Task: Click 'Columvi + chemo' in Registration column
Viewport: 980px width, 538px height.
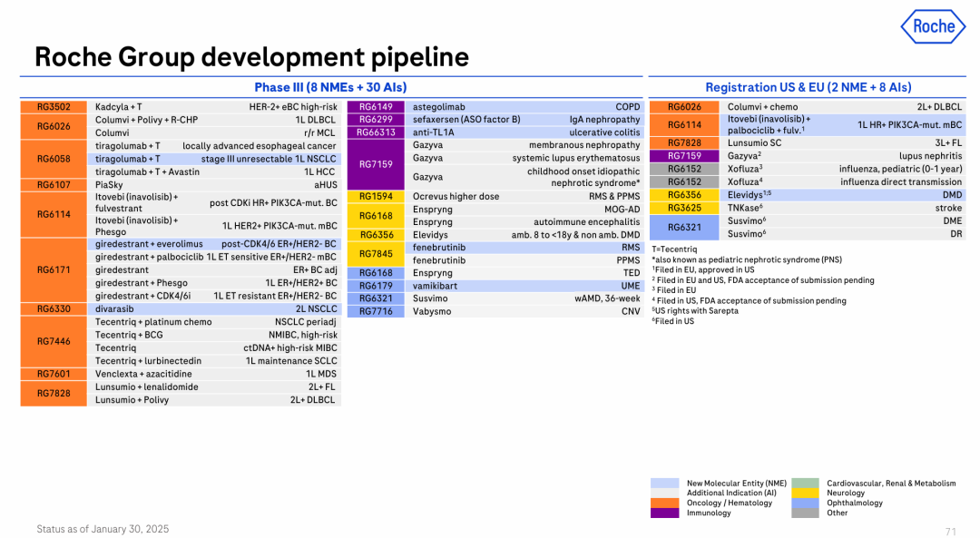Action: [x=762, y=107]
